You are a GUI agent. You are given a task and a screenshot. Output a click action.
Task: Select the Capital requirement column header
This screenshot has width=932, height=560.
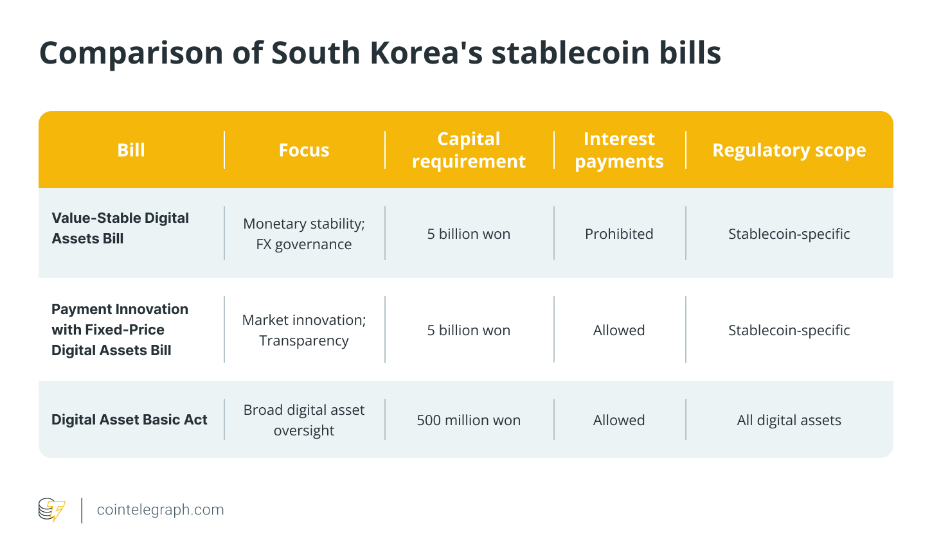469,150
